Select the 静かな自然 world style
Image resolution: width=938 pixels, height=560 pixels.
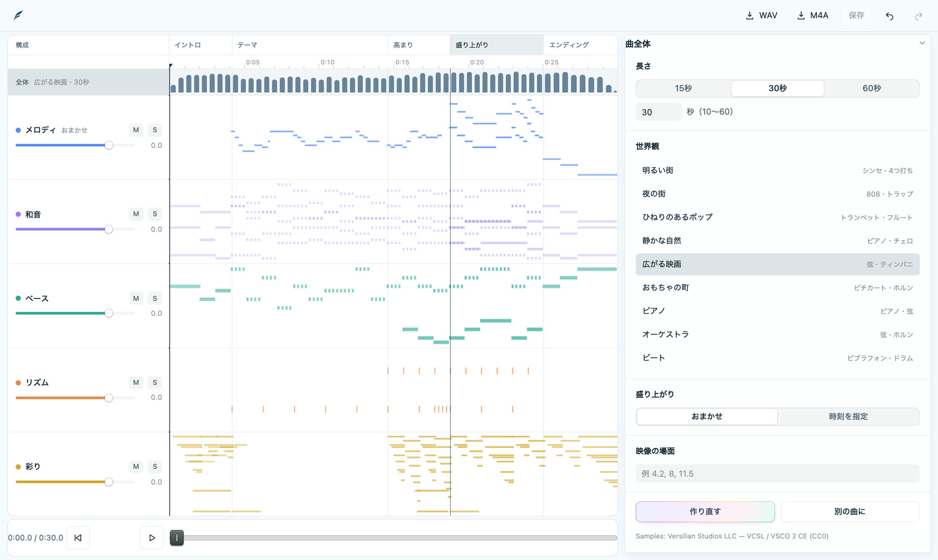click(x=777, y=241)
